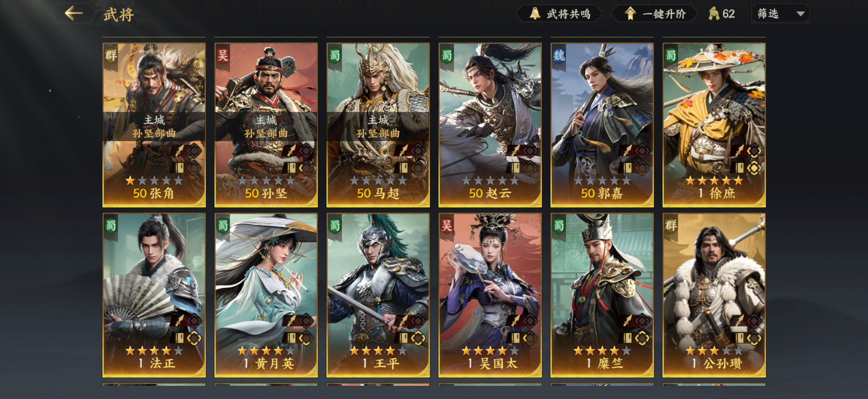Screen dimensions: 868x399
Task: Click the 蜀 faction badge on 法正
Action: [111, 225]
